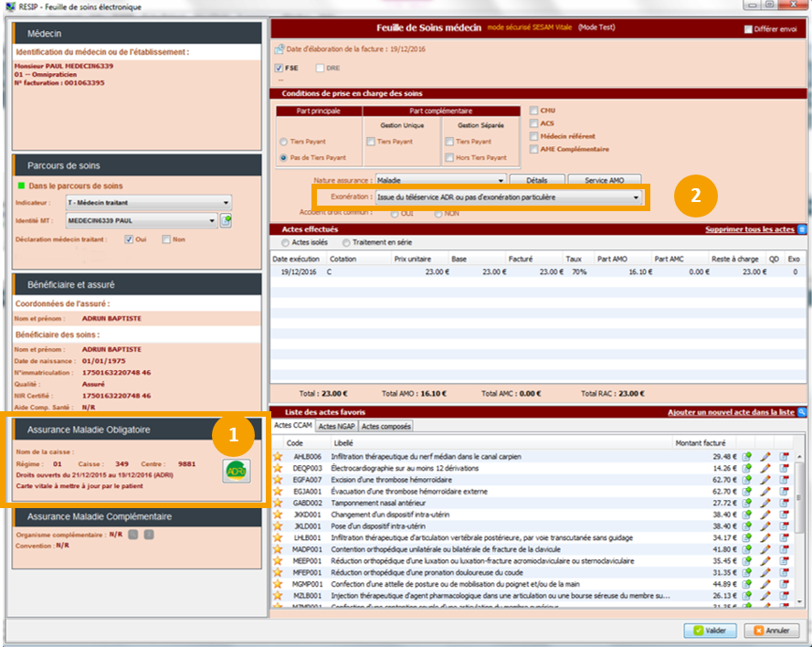The image size is (812, 647).
Task: Click the delete icon on the EGFA007 row
Action: [x=784, y=479]
